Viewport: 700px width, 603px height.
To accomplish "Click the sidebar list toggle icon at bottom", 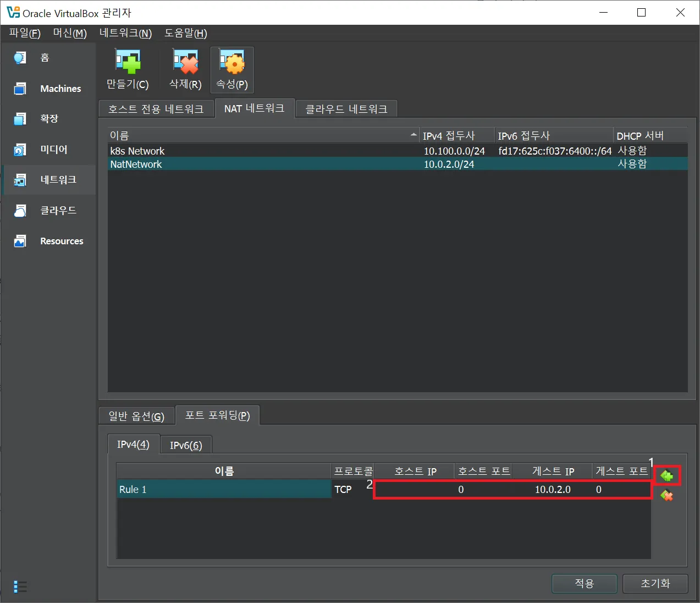I will [x=20, y=587].
